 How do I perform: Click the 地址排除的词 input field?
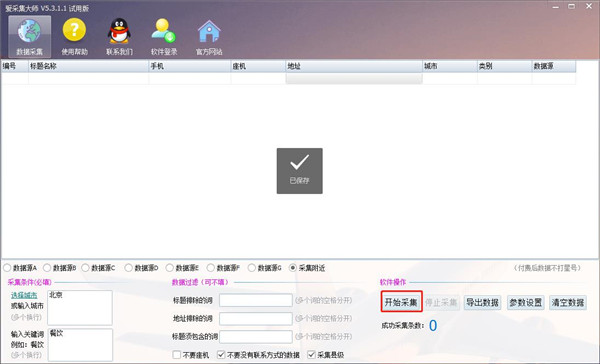pyautogui.click(x=256, y=318)
